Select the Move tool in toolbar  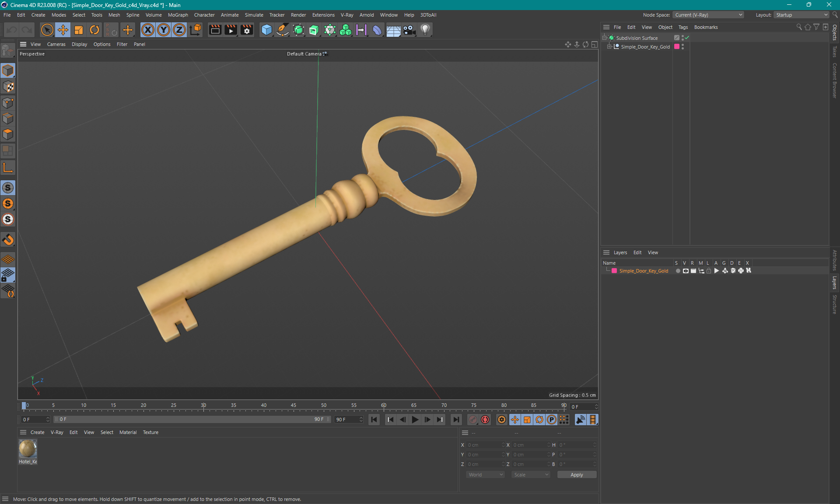click(63, 29)
